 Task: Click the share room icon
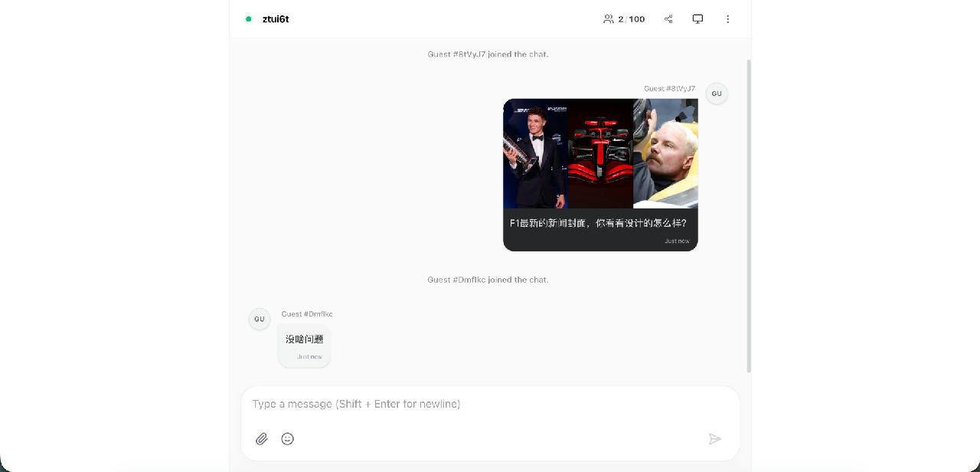click(668, 19)
